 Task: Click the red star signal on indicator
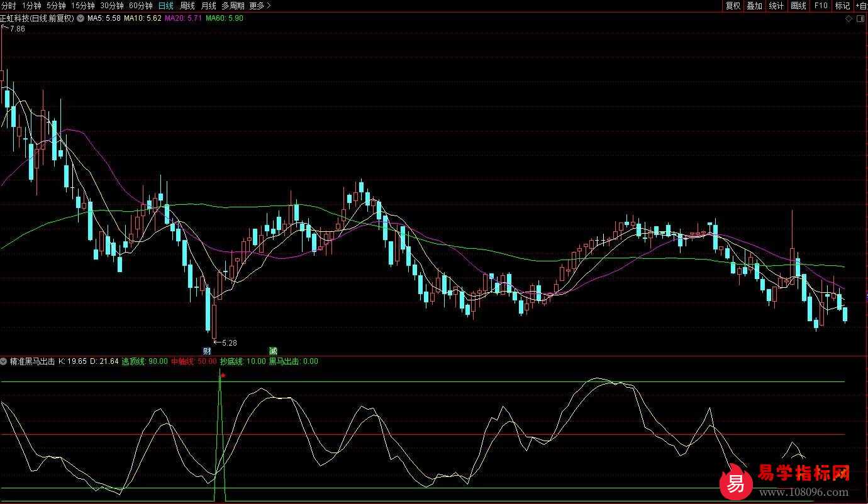pos(223,376)
